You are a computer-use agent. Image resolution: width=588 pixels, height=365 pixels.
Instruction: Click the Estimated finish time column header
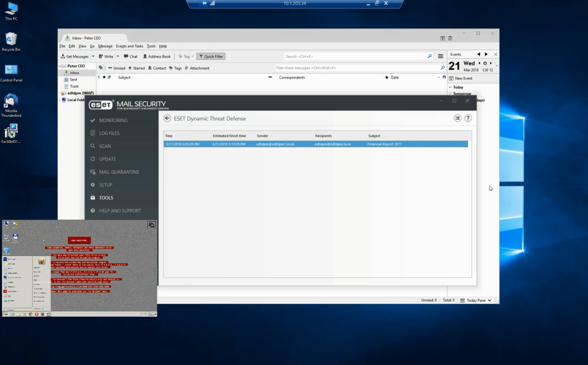(230, 136)
